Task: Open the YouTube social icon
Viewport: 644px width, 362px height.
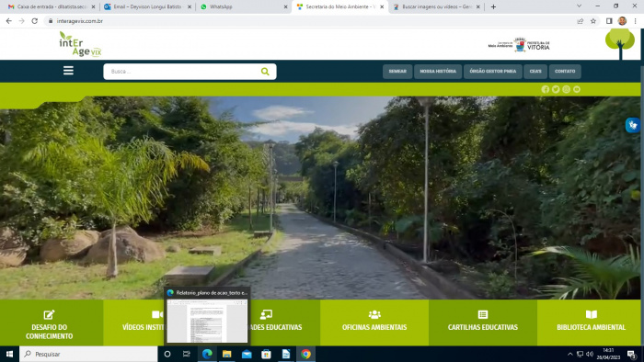Action: pos(577,89)
